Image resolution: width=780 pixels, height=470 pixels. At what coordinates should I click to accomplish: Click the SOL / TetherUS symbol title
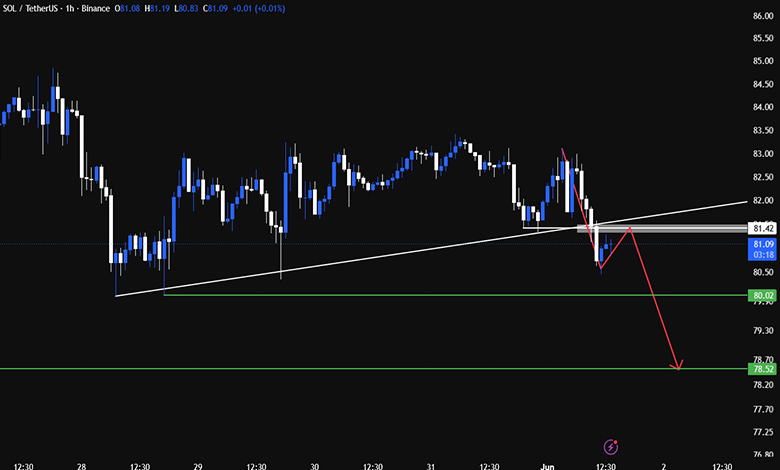pyautogui.click(x=30, y=8)
